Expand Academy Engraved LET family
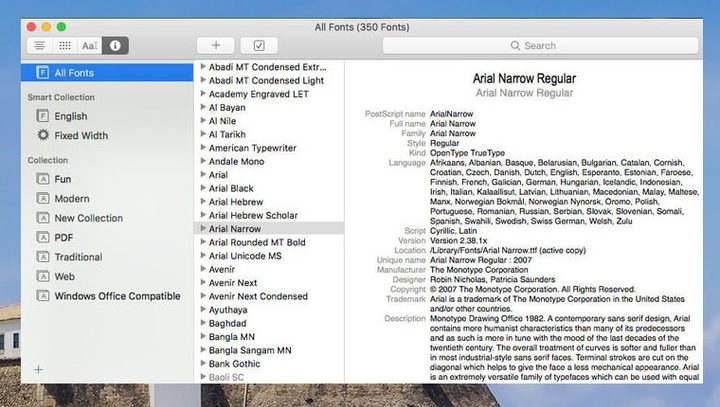 click(x=203, y=93)
